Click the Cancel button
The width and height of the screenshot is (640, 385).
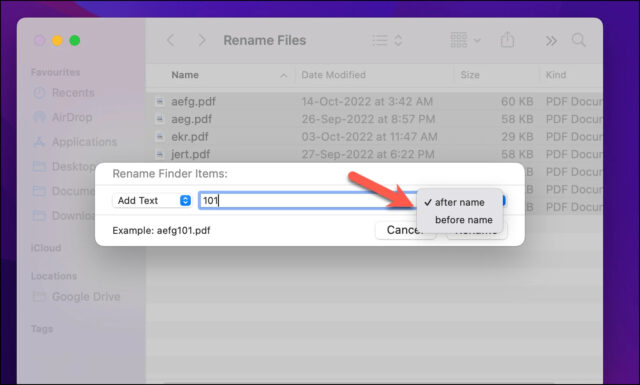(405, 230)
